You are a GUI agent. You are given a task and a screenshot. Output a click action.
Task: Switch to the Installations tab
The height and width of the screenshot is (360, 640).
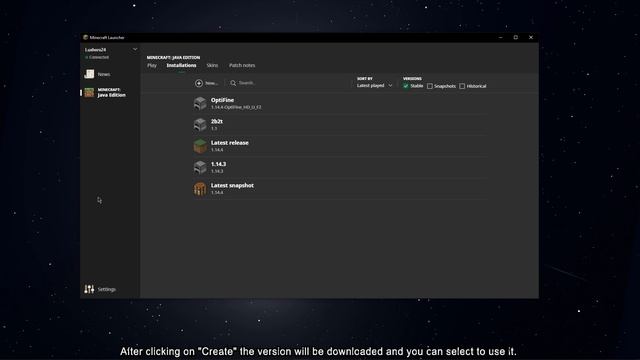pos(181,65)
